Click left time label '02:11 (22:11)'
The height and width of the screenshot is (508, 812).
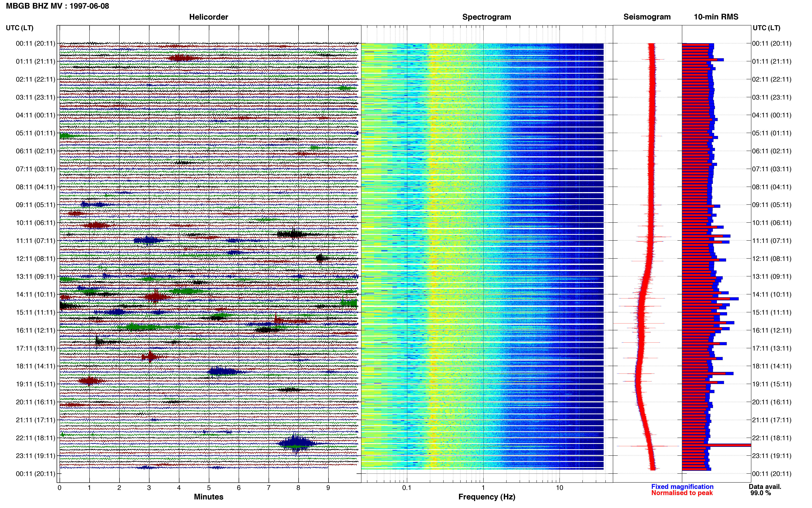(36, 79)
